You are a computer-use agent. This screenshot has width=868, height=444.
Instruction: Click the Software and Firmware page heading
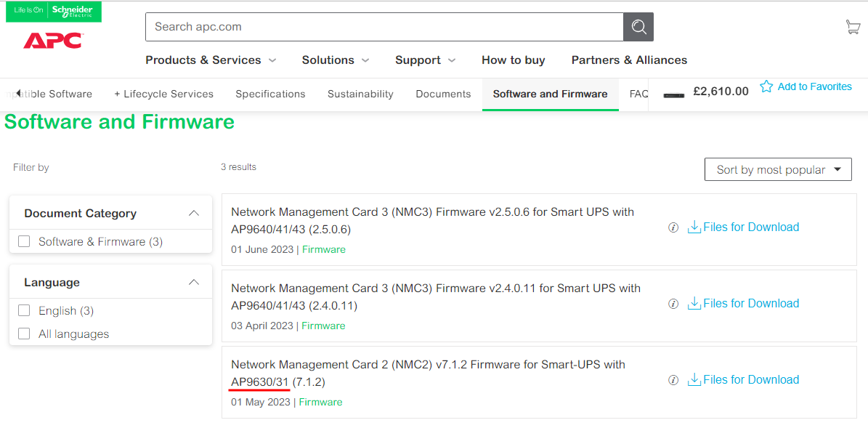click(120, 122)
